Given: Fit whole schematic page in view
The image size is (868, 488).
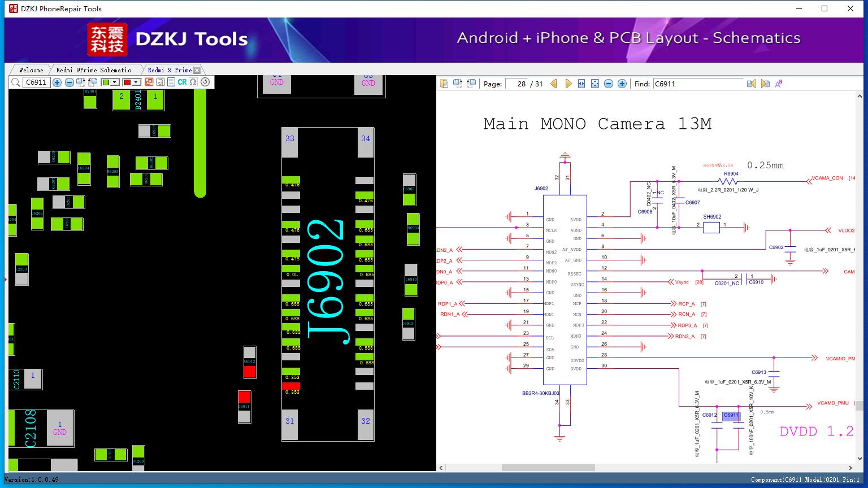Looking at the screenshot, I should coord(595,84).
